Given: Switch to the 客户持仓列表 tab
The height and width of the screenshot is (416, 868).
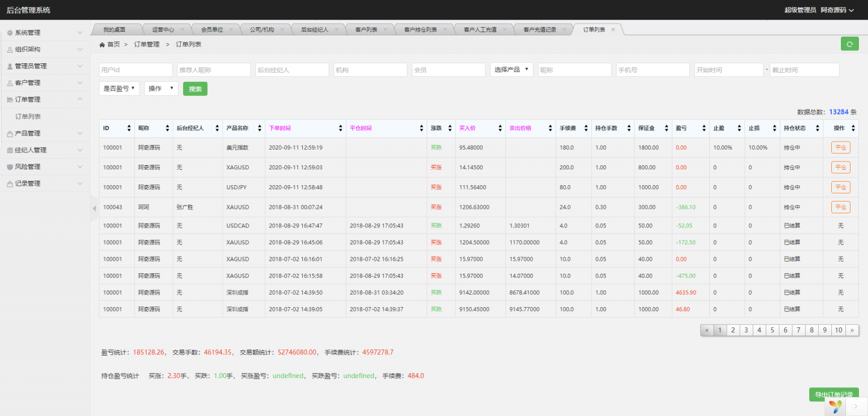Looking at the screenshot, I should (421, 29).
